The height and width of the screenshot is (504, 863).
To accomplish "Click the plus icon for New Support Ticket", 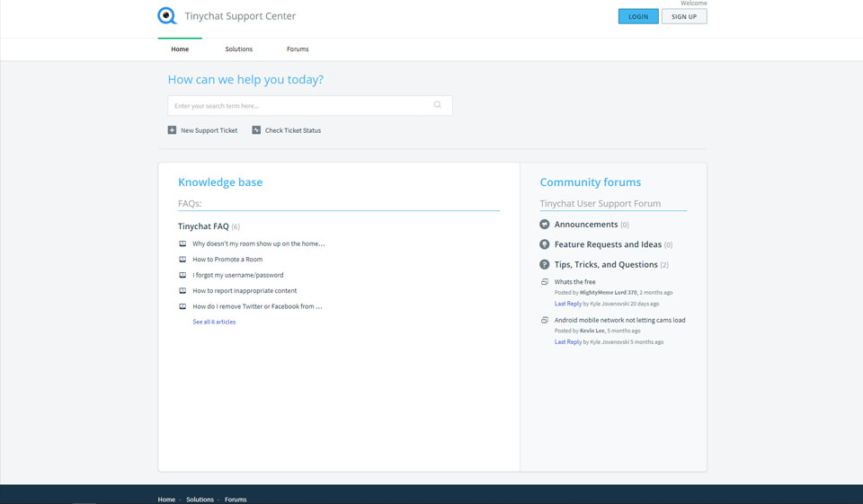I will [x=173, y=130].
